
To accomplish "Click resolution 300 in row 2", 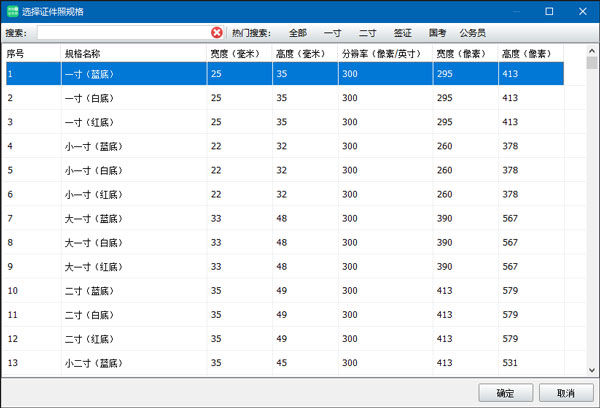I will [x=350, y=98].
